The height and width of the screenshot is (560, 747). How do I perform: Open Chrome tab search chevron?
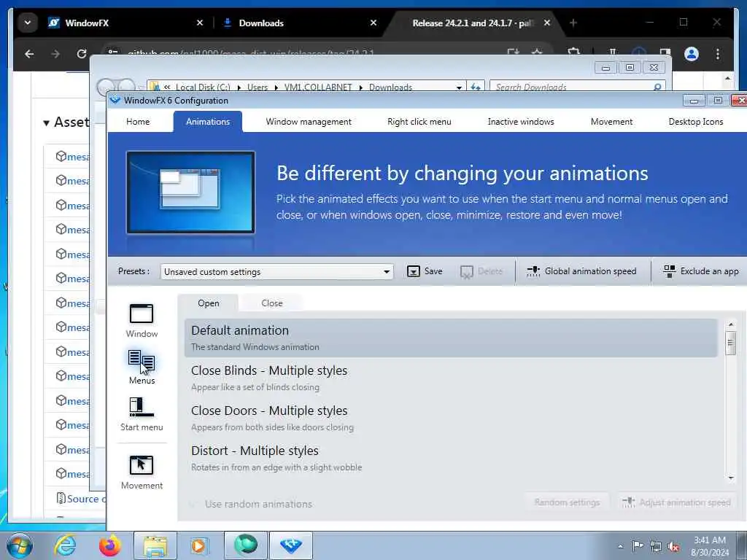(28, 23)
